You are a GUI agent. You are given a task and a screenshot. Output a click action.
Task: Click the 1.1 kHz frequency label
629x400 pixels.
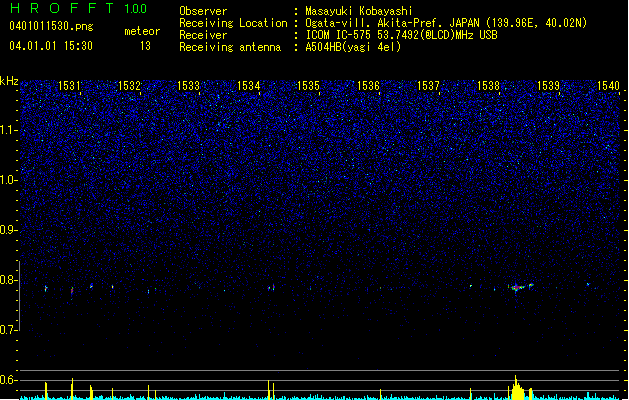point(9,130)
